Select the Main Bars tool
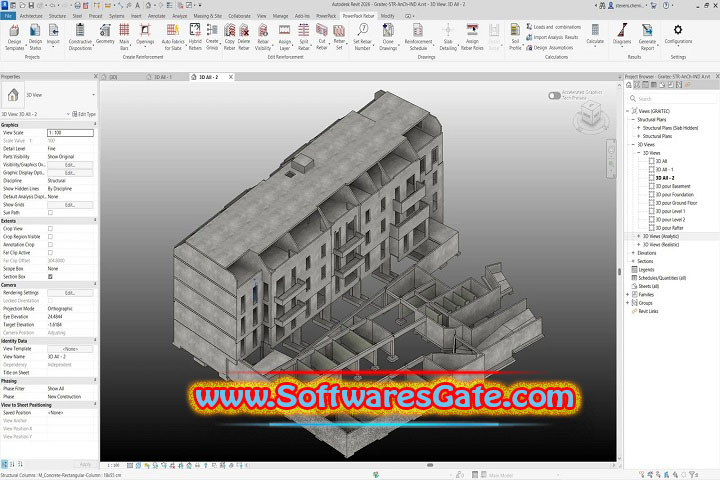720x480 pixels. click(x=124, y=37)
